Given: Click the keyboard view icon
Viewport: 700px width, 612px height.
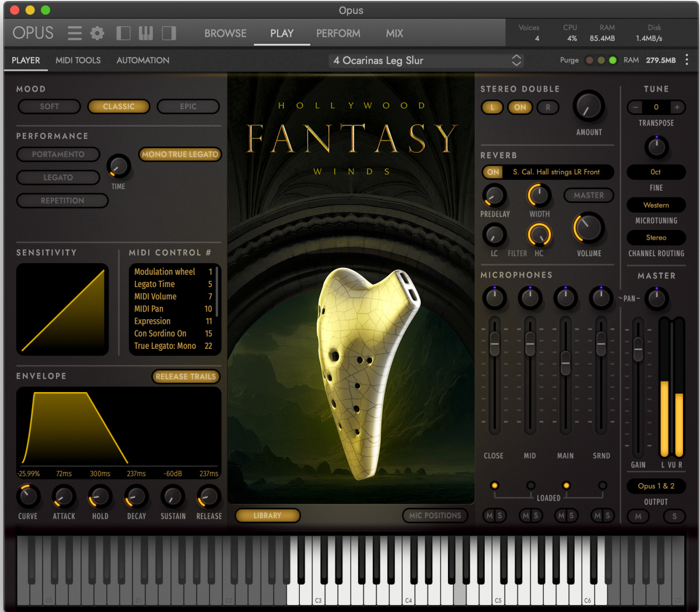Looking at the screenshot, I should pos(146,33).
